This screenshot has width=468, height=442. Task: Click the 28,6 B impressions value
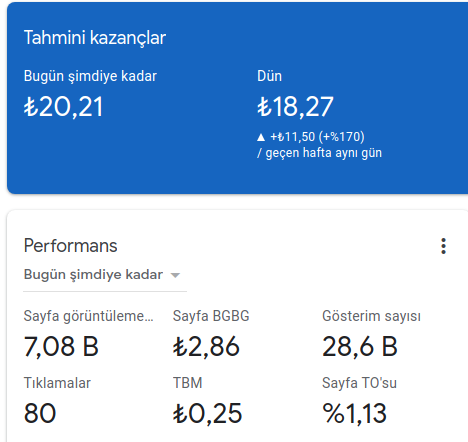(360, 347)
